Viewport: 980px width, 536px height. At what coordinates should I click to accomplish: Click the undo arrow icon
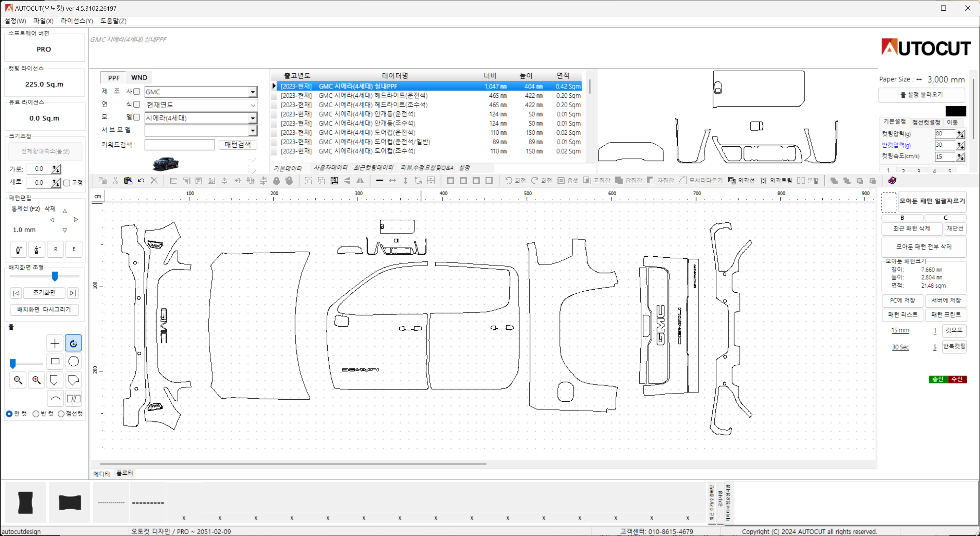[x=141, y=181]
